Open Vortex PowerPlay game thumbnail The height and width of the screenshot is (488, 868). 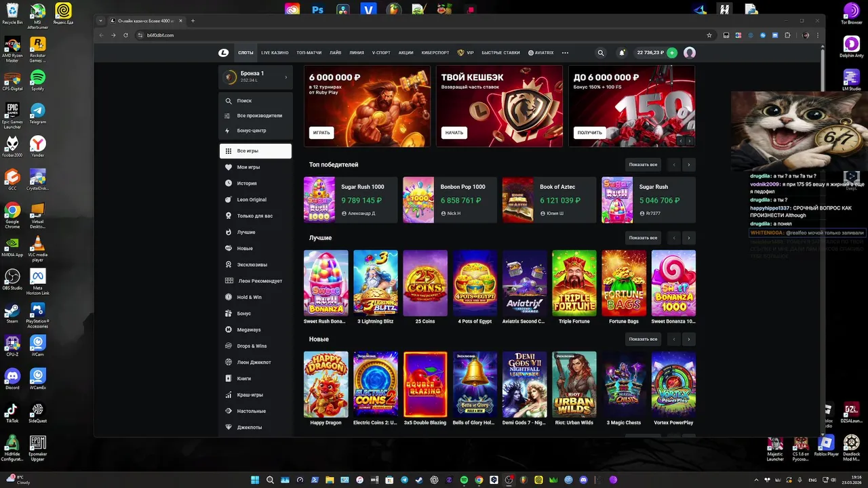click(x=673, y=384)
